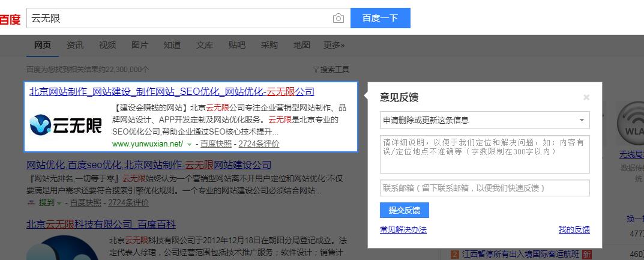Click the 联系邮箱 contact email field
Image resolution: width=644 pixels, height=260 pixels.
pos(484,188)
